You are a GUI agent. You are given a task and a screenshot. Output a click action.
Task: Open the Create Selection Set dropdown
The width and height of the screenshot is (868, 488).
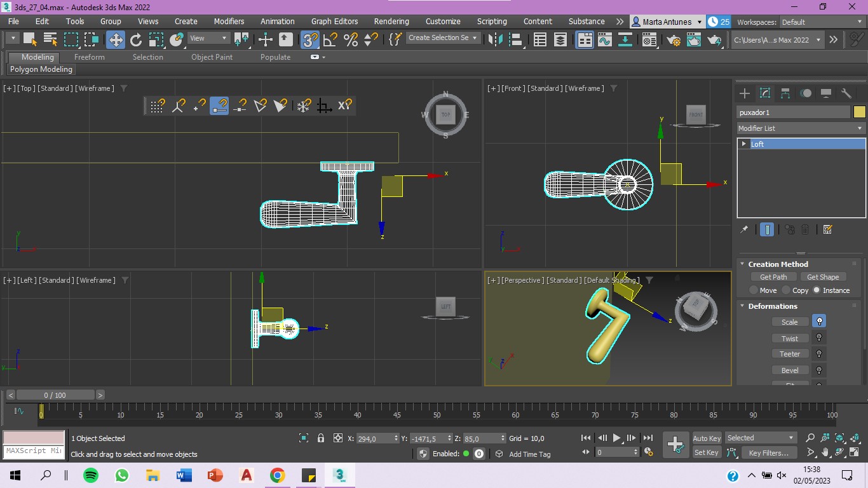442,38
